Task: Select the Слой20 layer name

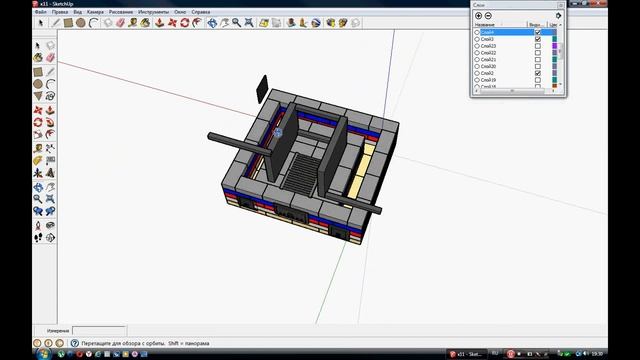Action: (488, 66)
